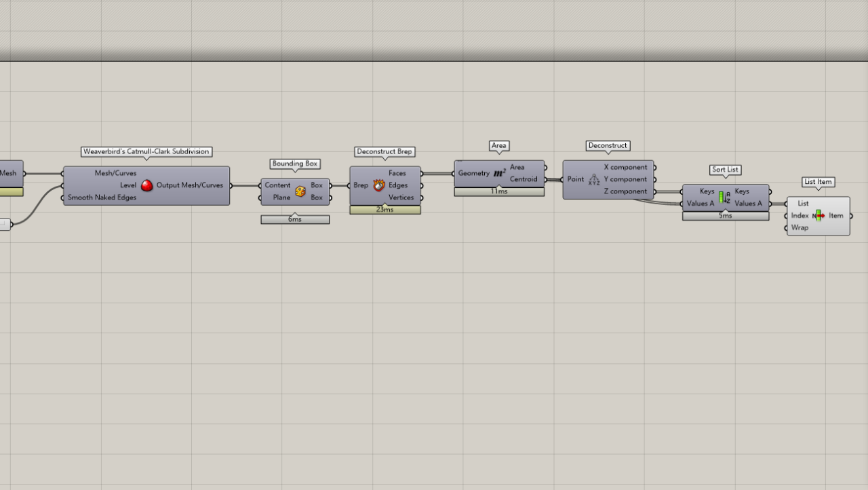Select the Vertices output of Deconstruct Brep
Screen dimensions: 868x490
[x=401, y=197]
